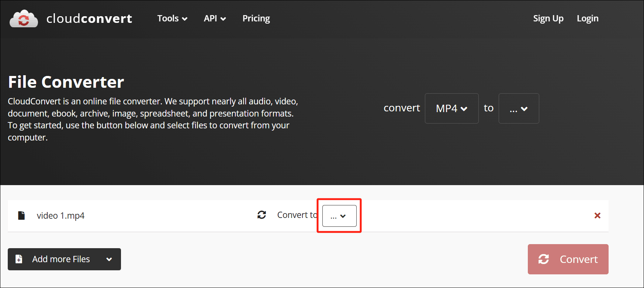Click the video 1.mp4 file name

click(60, 216)
